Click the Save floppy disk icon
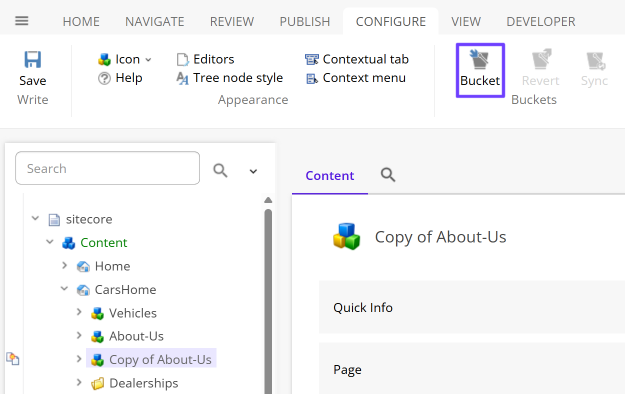The height and width of the screenshot is (394, 625). click(33, 60)
